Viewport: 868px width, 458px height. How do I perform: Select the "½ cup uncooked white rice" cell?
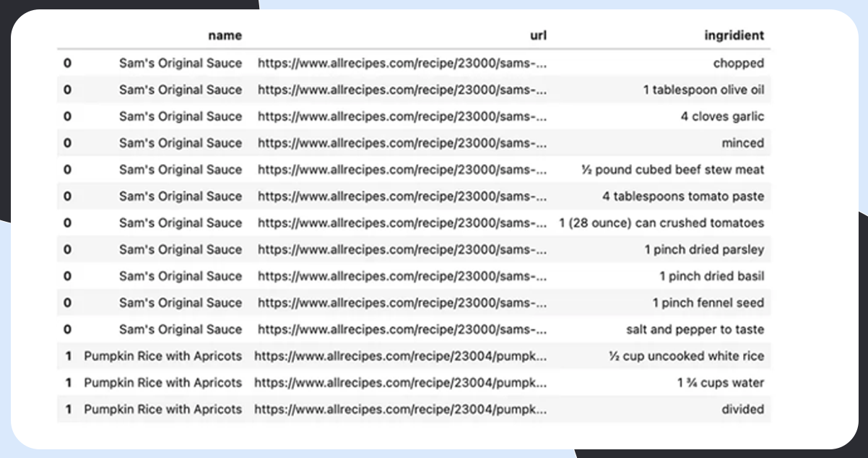coord(686,356)
